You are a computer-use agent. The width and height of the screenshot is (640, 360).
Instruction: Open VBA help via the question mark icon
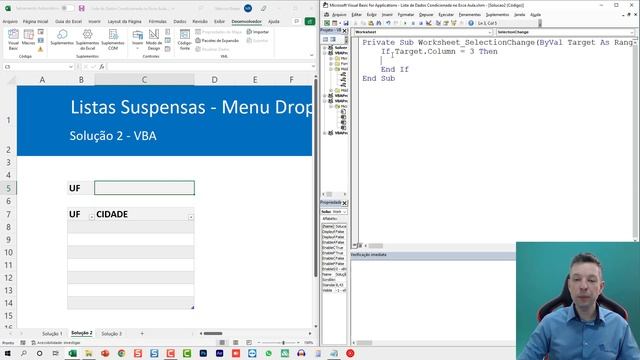click(471, 23)
